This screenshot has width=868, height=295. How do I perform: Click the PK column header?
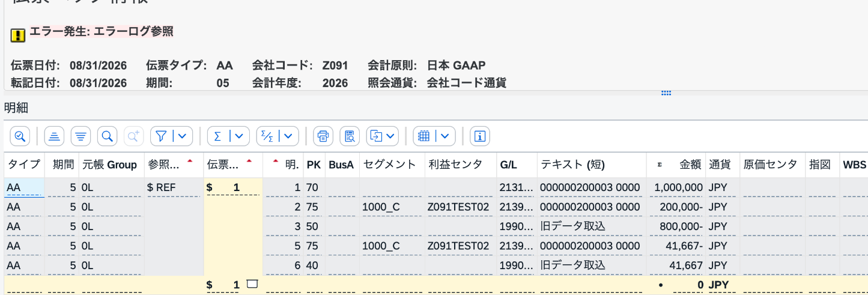point(314,165)
